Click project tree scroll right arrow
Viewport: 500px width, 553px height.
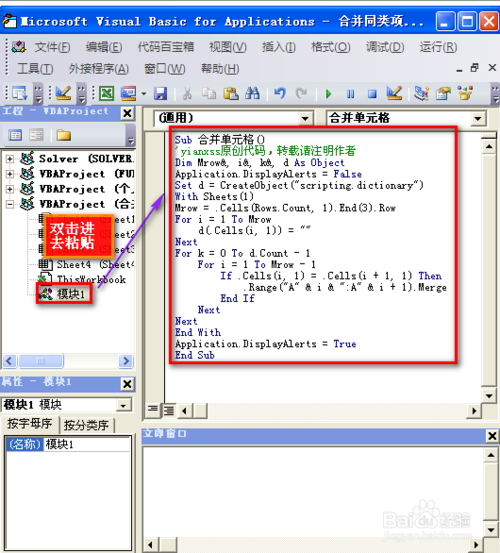(x=125, y=361)
